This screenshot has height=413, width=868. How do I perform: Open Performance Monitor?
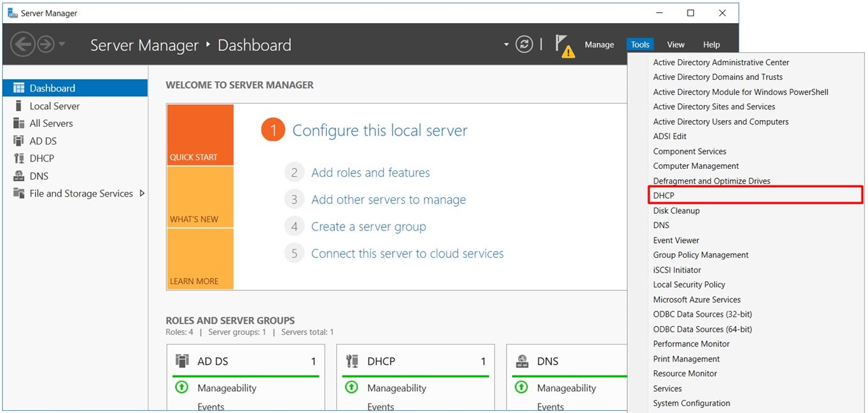pyautogui.click(x=691, y=344)
